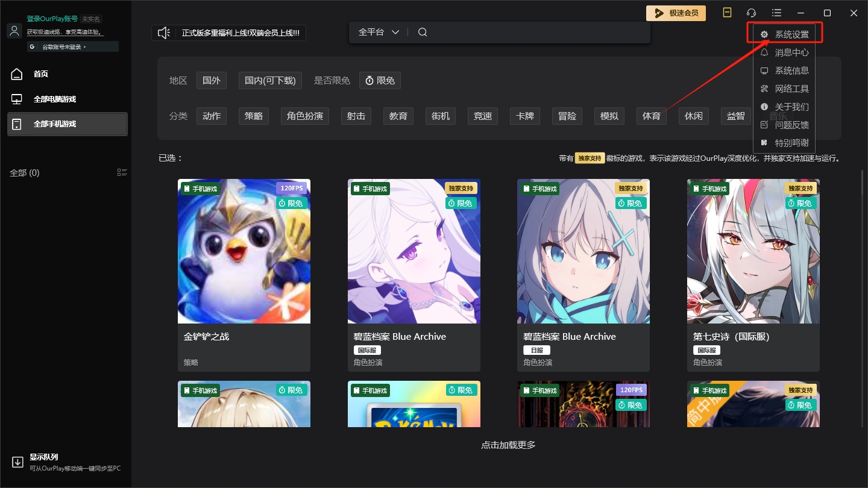Click 限免 badge on 金铲铲之战 card

click(x=292, y=203)
